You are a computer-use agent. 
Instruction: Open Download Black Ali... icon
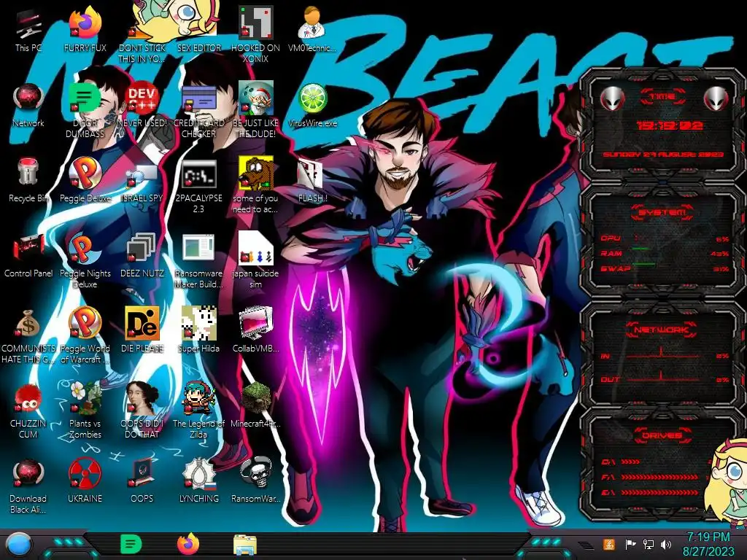28,486
